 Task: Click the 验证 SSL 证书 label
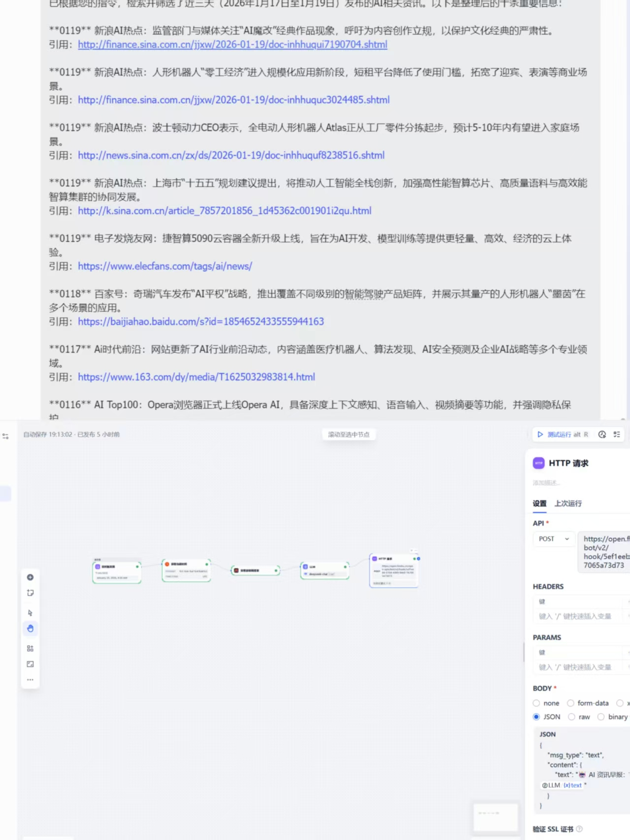click(553, 829)
